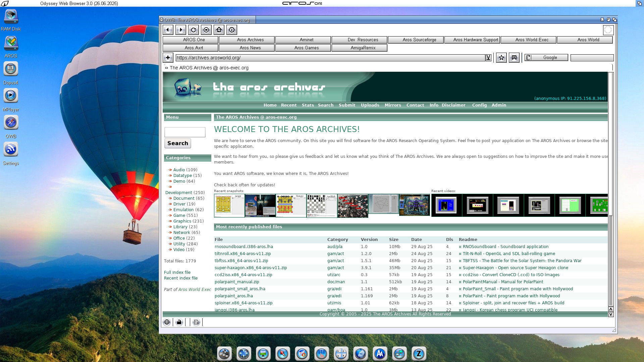
Task: Reload the page with the refresh icon
Action: point(194,30)
